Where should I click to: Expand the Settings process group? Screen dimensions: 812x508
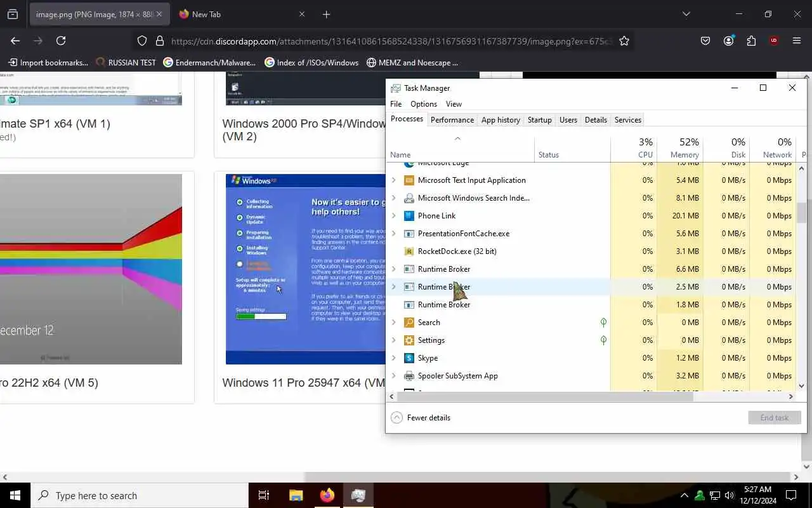[393, 340]
